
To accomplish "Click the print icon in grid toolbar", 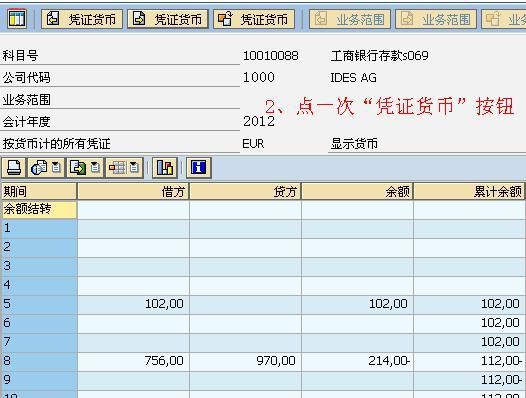I will (x=14, y=167).
